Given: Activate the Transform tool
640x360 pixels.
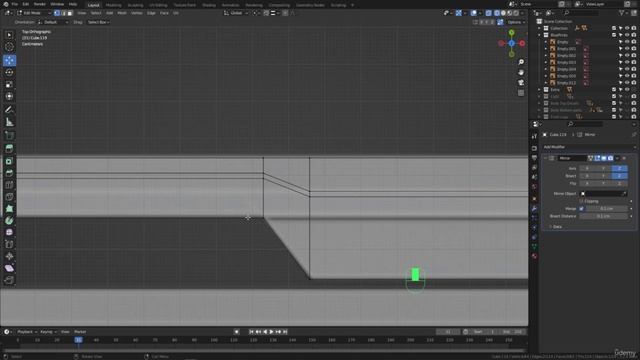Looking at the screenshot, I should pyautogui.click(x=9, y=96).
